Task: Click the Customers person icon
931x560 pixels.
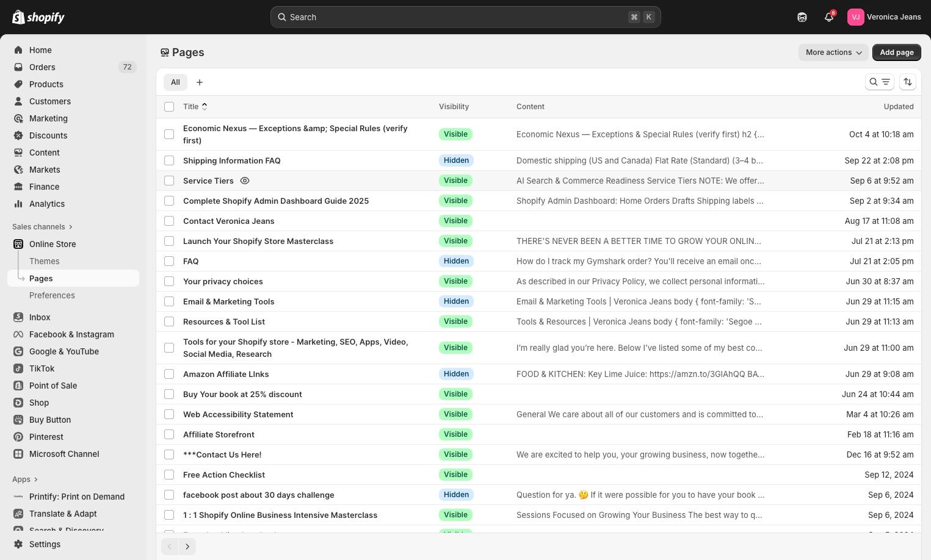Action: point(18,101)
